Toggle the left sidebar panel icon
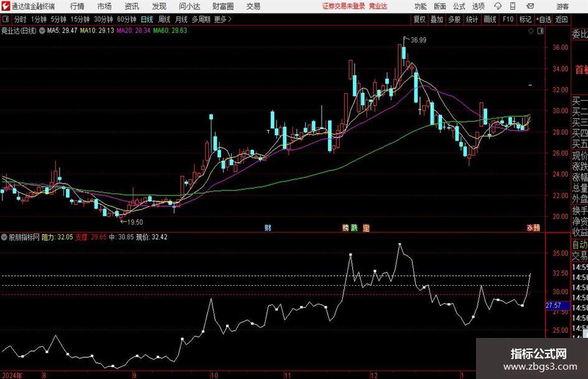The width and height of the screenshot is (588, 379). point(6,19)
